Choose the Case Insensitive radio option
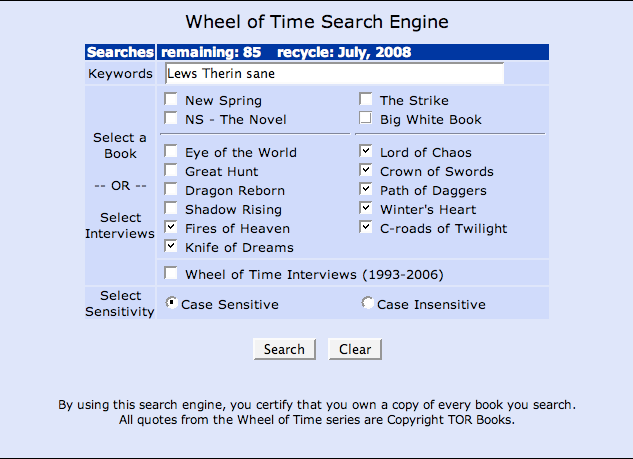 367,303
